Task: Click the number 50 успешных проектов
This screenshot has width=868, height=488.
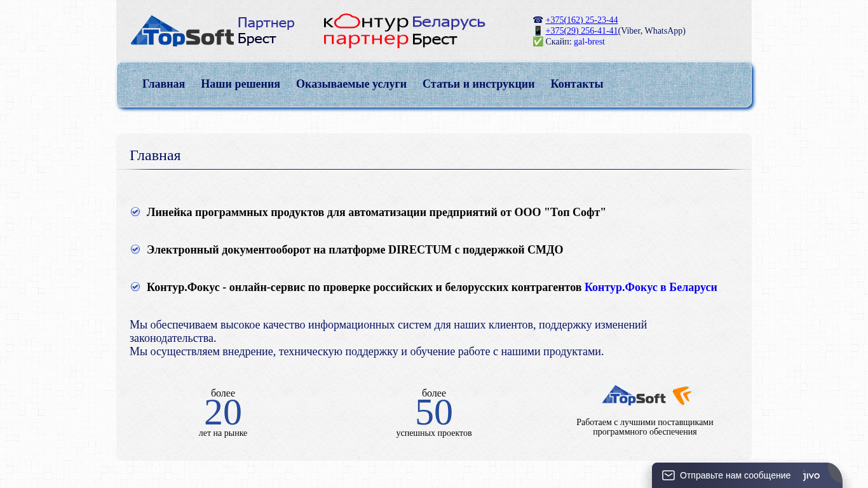Action: (x=434, y=412)
